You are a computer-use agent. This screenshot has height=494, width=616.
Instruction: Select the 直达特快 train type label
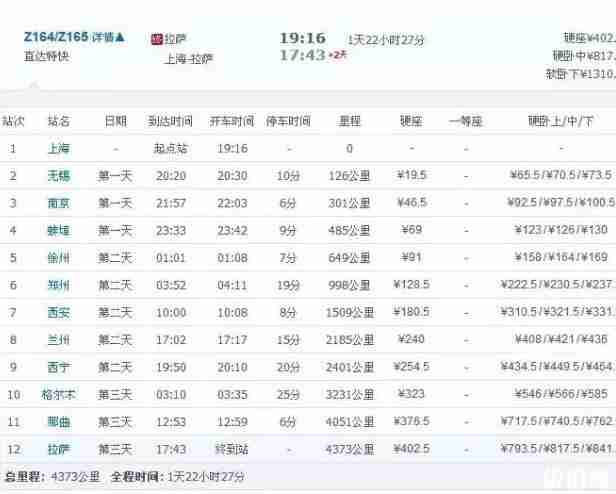click(x=47, y=56)
